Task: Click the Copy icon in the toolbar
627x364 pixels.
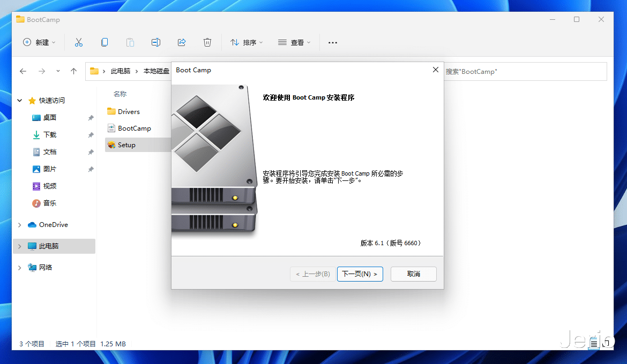Action: 104,42
